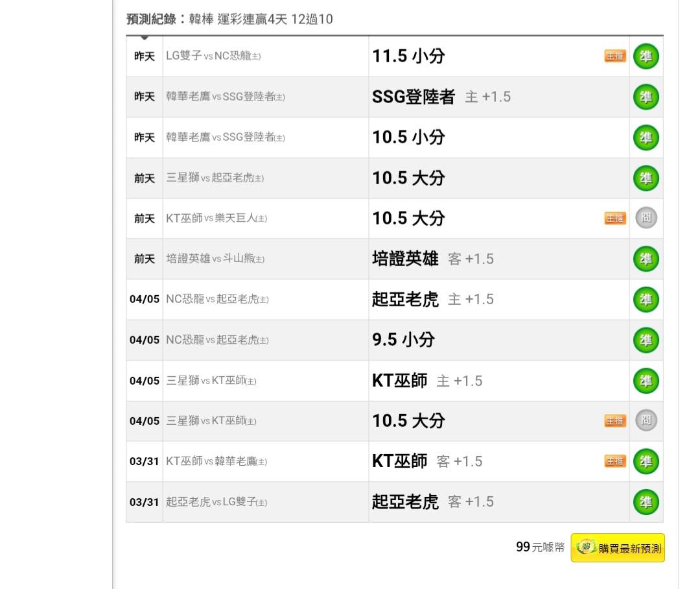The image size is (700, 589).
Task: Click the green 準 icon for 培證英雄 vs 斗山熊
Action: 646,259
